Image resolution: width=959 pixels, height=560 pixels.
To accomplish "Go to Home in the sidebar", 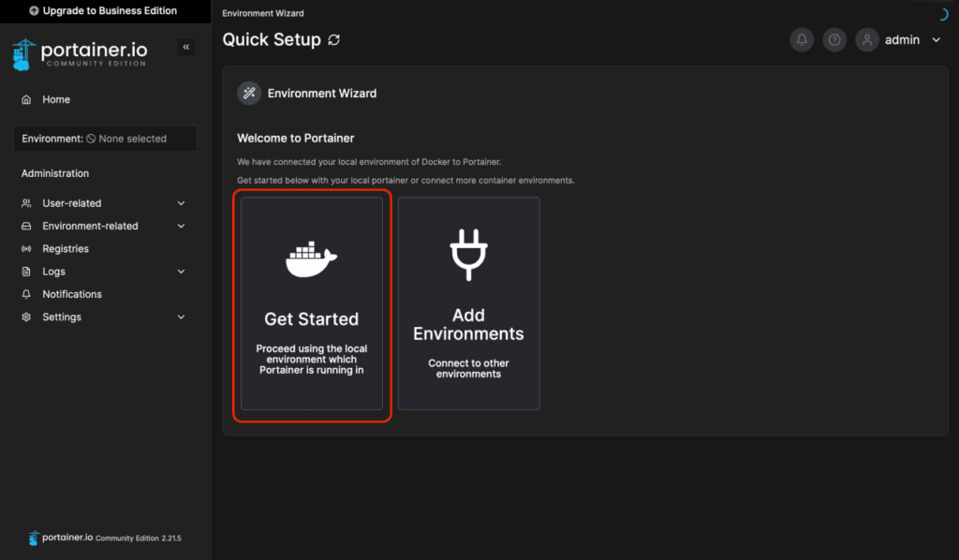I will point(56,99).
